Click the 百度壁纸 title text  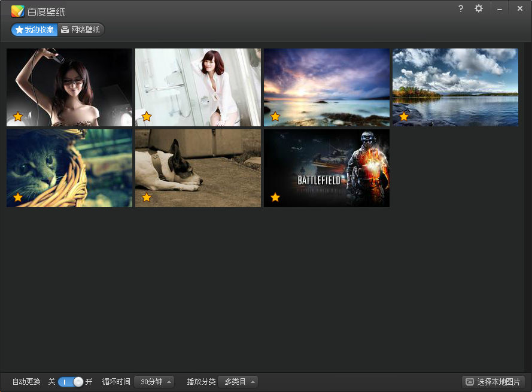pos(46,11)
